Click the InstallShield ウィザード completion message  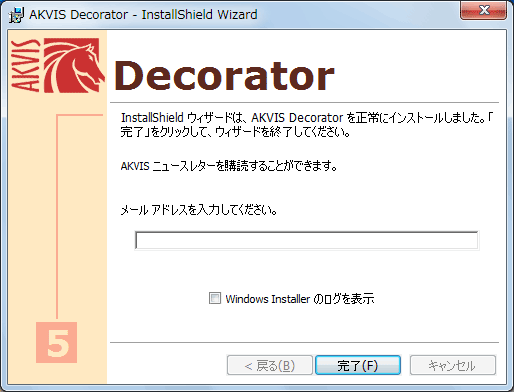(306, 125)
